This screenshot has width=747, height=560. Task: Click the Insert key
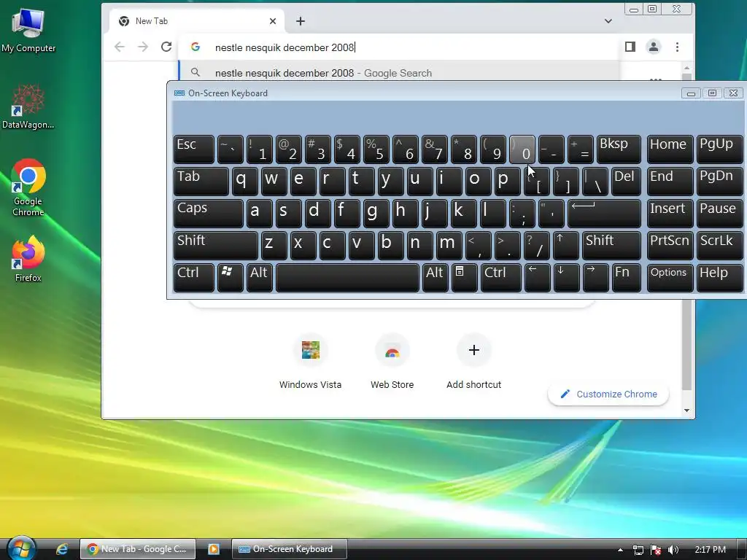670,214
